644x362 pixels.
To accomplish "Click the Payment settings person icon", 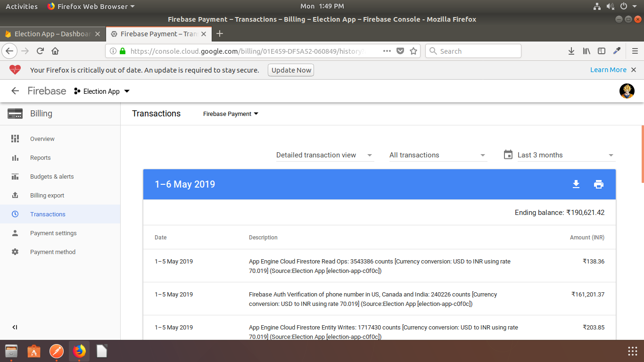I will pyautogui.click(x=15, y=233).
